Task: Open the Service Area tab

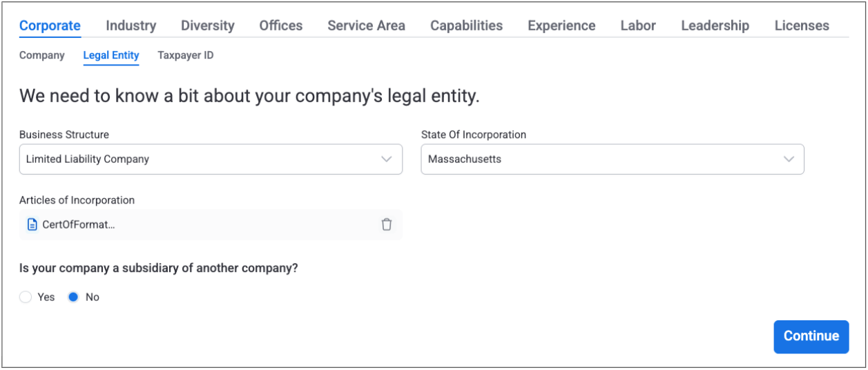Action: coord(366,26)
